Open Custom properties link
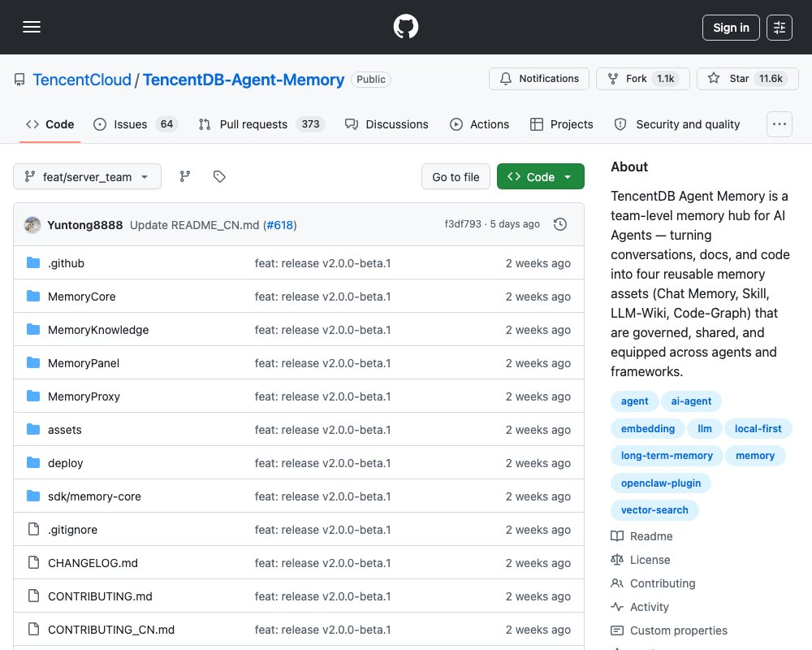Image resolution: width=812 pixels, height=650 pixels. pyautogui.click(x=669, y=630)
